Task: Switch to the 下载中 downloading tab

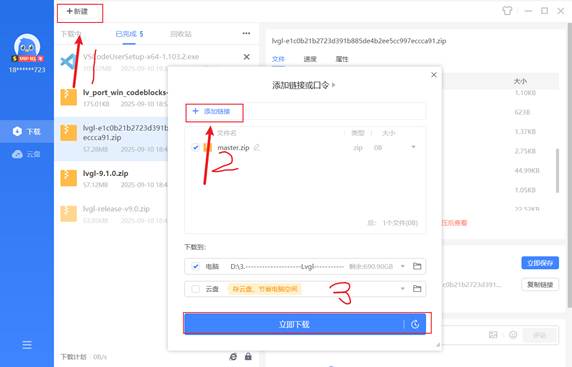Action: point(71,34)
